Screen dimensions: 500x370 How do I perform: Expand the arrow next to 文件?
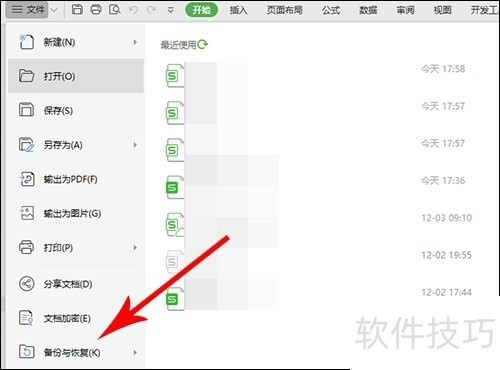point(54,10)
